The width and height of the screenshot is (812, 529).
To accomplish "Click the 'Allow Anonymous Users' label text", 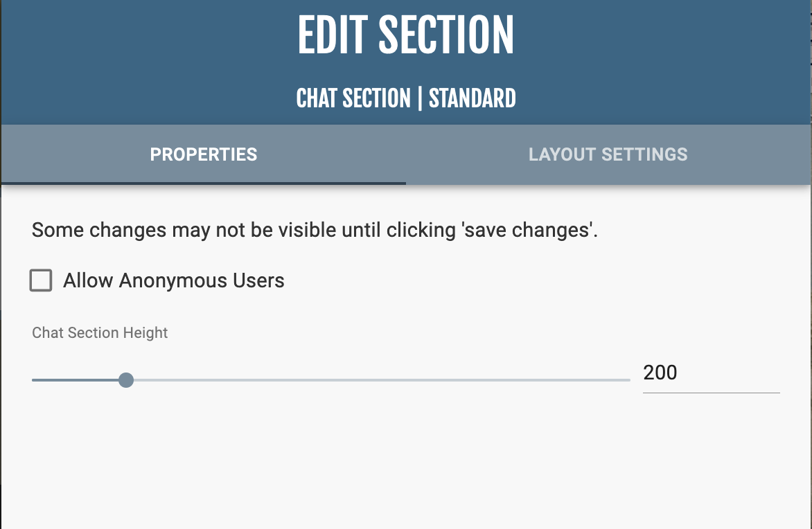I will click(x=174, y=280).
